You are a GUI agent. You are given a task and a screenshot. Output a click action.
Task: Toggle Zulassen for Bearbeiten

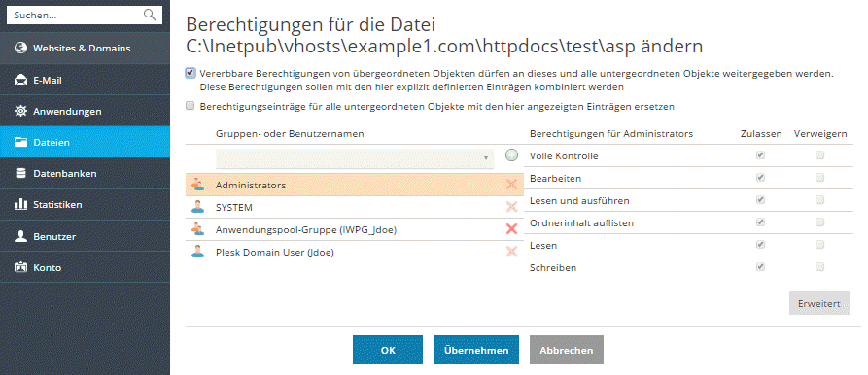(x=761, y=178)
